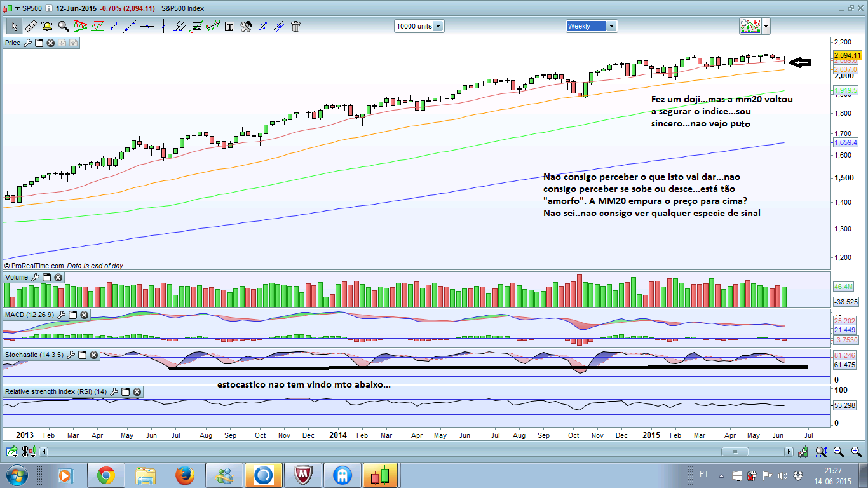Screen dimensions: 868x488
Task: Remove the Volume indicator panel
Action: click(58, 277)
